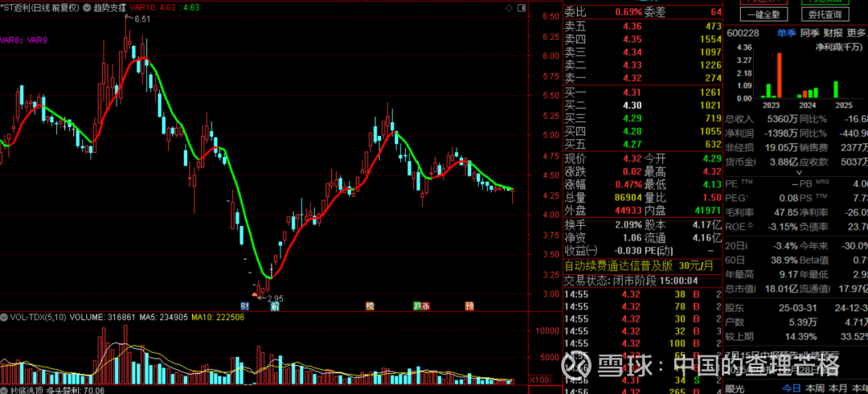Click the 毛利率 47.85 value
Image resolution: width=868 pixels, height=394 pixels.
click(786, 211)
